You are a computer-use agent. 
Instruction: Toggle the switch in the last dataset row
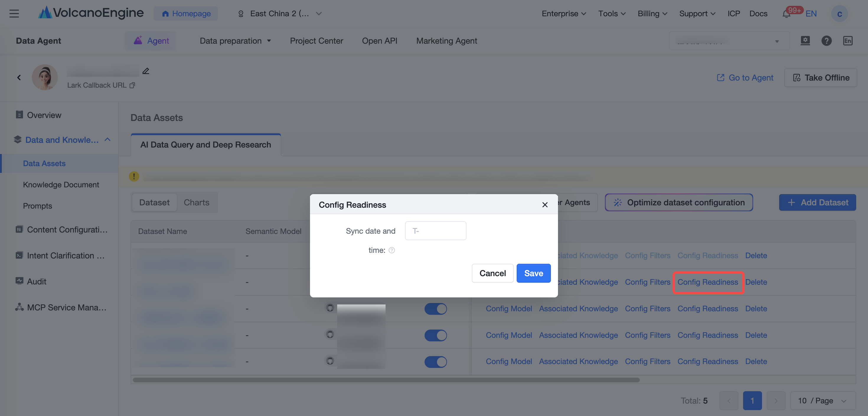tap(435, 361)
